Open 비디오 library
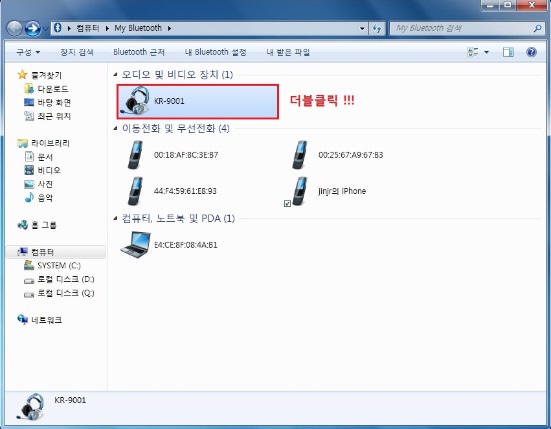 pos(42,170)
